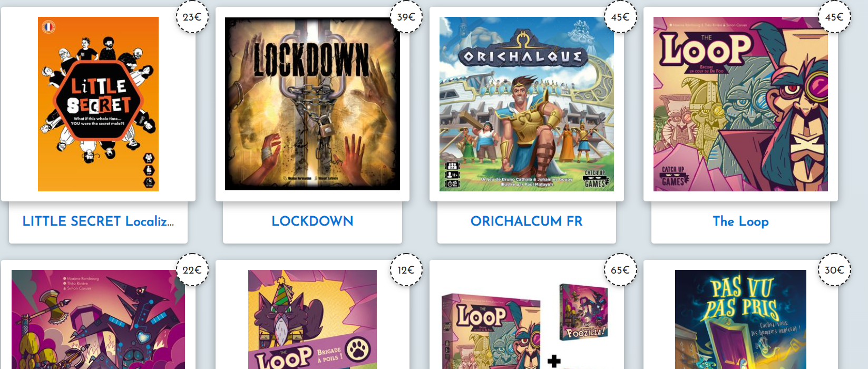Click the 12€ price badge

point(406,270)
